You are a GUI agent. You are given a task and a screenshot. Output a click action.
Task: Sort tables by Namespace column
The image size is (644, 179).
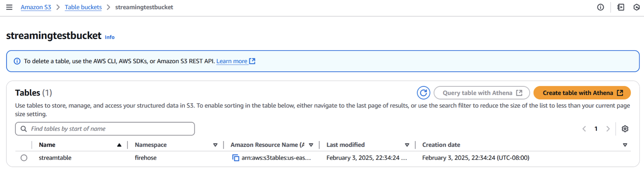tap(215, 145)
